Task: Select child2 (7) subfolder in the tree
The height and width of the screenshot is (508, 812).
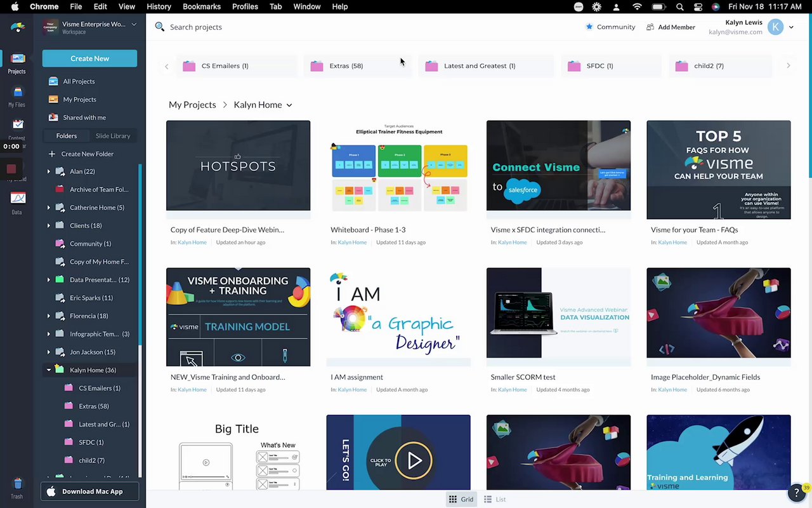Action: pos(91,460)
